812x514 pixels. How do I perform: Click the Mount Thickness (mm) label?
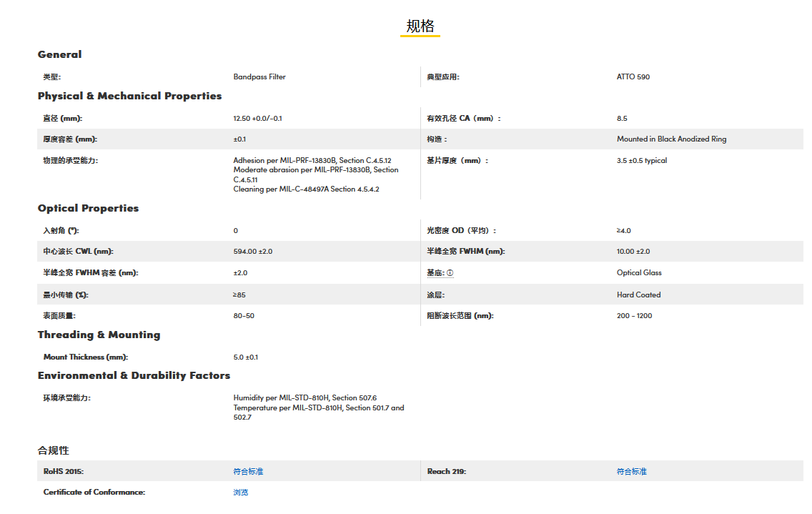pos(86,357)
